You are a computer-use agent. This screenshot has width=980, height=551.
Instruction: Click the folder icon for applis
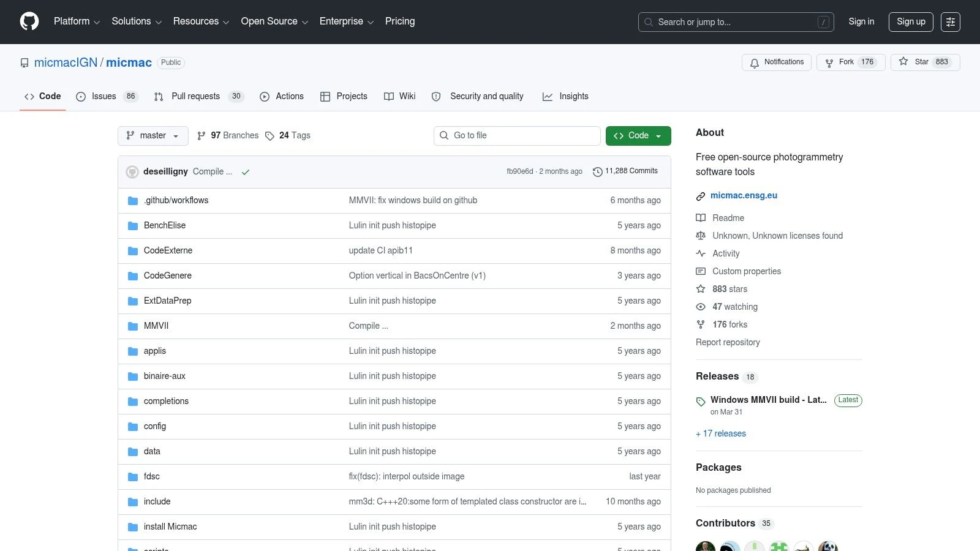tap(133, 351)
